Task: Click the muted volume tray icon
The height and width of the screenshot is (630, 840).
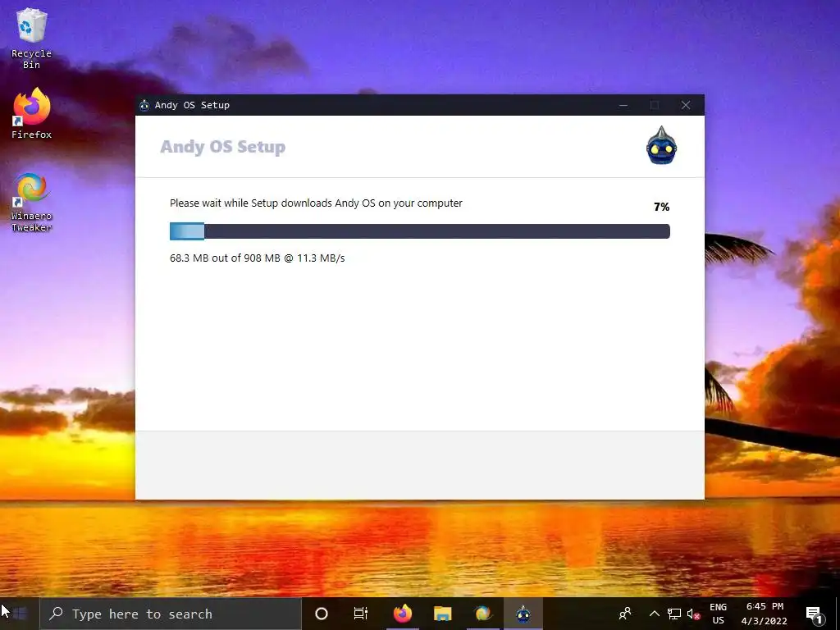Action: pos(693,614)
